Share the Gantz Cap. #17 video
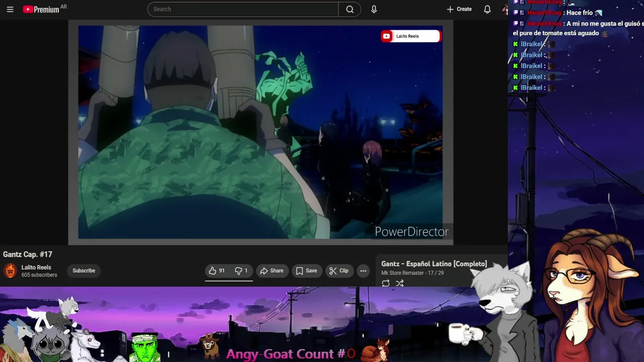 click(x=272, y=270)
